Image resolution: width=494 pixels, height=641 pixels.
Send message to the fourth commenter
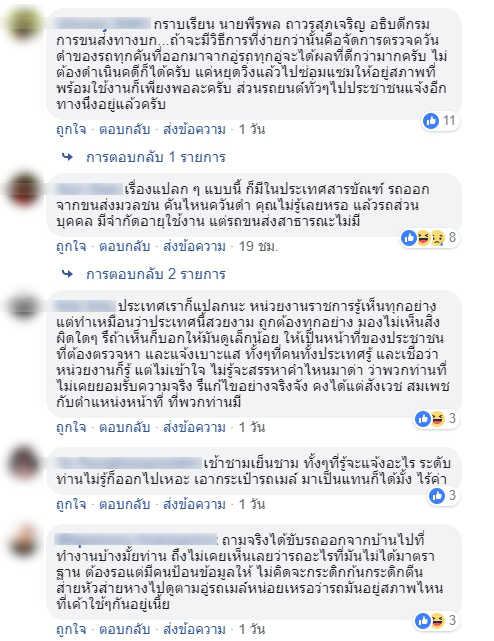194,504
